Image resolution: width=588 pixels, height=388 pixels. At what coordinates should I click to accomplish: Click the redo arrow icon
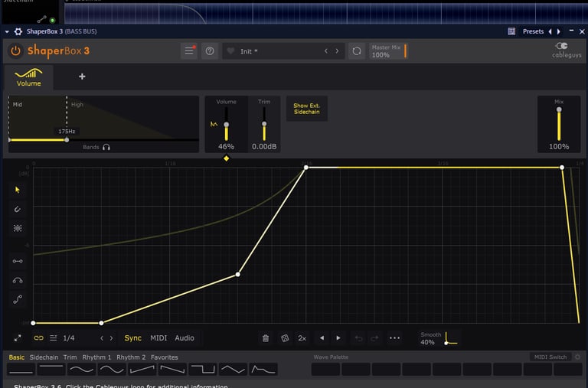pyautogui.click(x=374, y=338)
